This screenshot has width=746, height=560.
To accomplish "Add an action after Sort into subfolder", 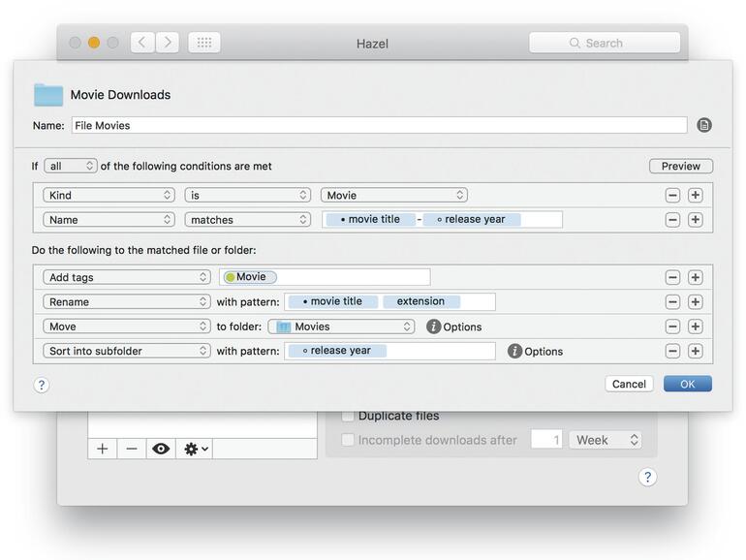I will tap(695, 351).
